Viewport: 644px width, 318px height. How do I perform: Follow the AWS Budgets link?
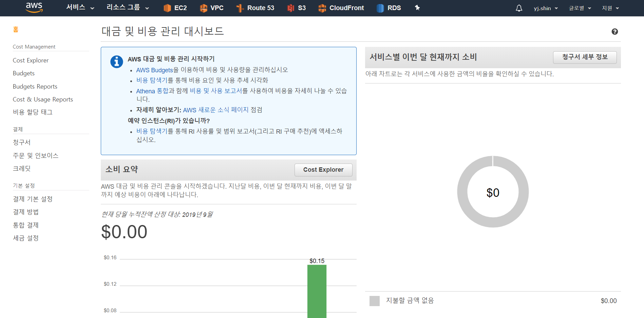[155, 70]
